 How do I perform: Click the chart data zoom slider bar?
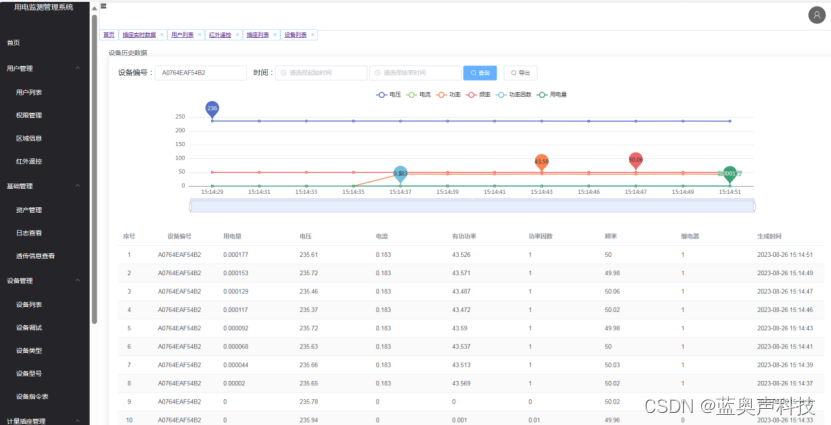pos(472,205)
